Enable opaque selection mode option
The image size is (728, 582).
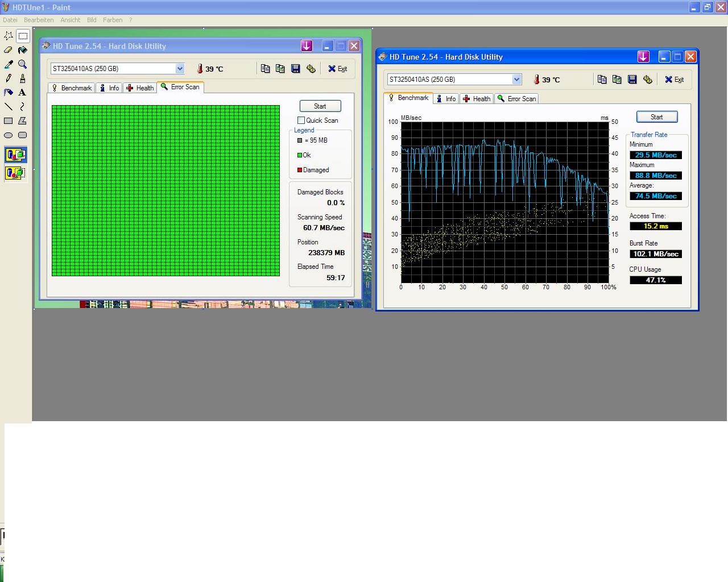(15, 155)
